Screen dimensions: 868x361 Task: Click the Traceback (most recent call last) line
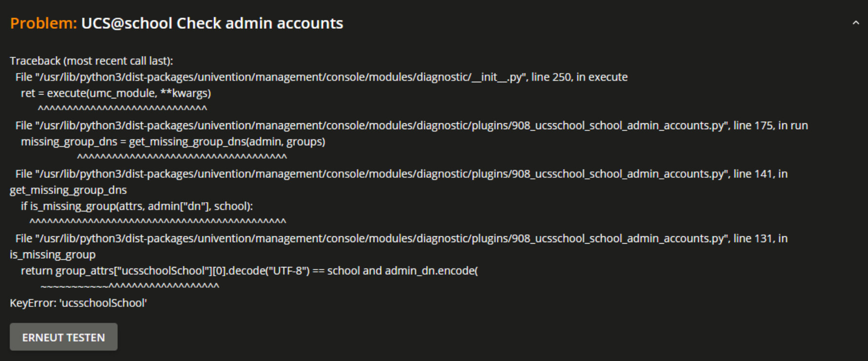[92, 61]
